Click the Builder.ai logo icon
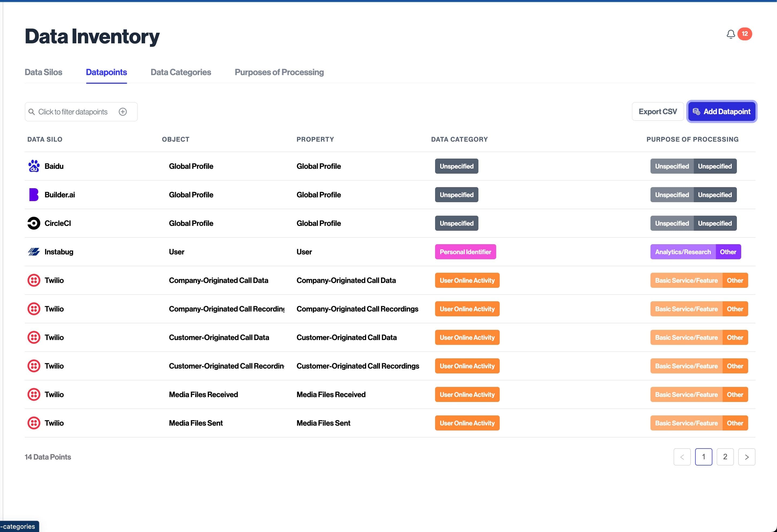Image resolution: width=777 pixels, height=532 pixels. (34, 195)
